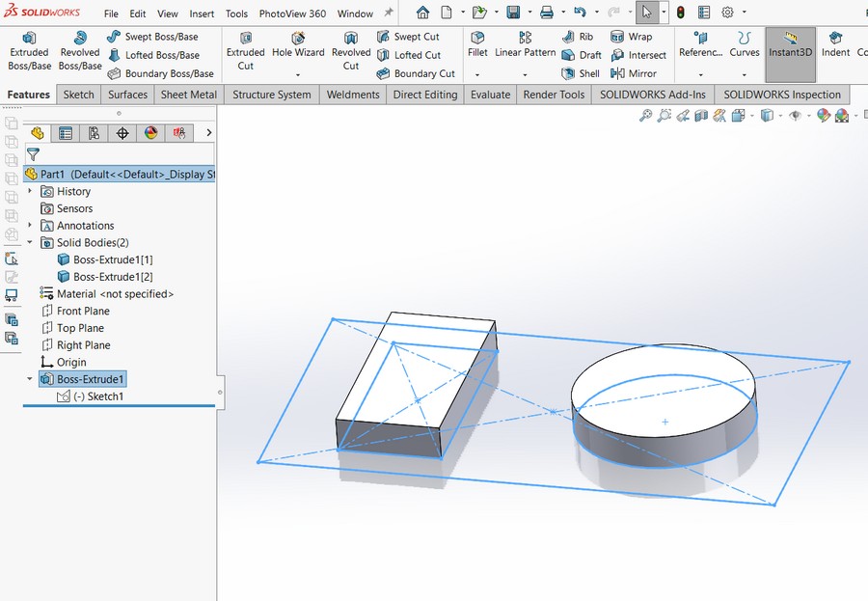Choose Lofted Boss/Base
Screen dimensions: 868x601
(153, 55)
